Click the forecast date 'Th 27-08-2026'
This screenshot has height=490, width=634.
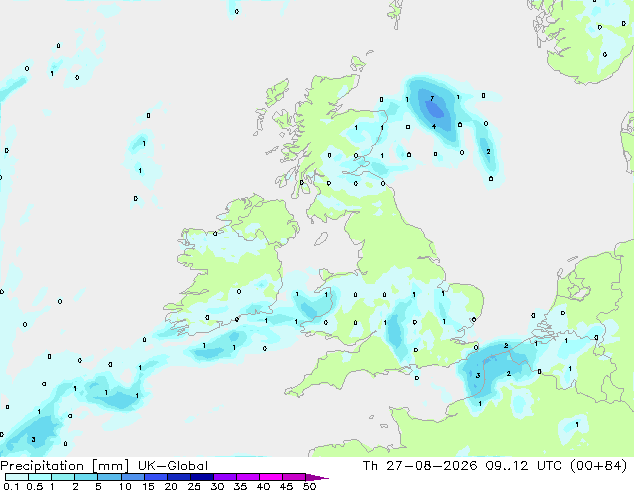[420, 466]
